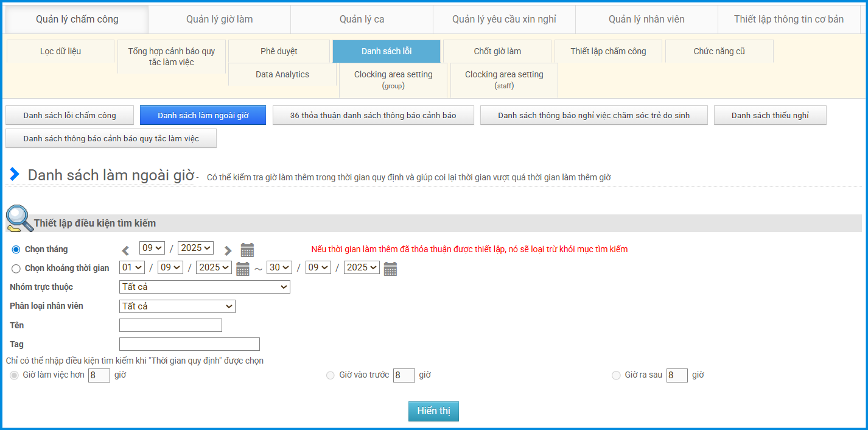Expand the "Phân loại nhân viên" dropdown
Image resolution: width=868 pixels, height=430 pixels.
tap(177, 306)
